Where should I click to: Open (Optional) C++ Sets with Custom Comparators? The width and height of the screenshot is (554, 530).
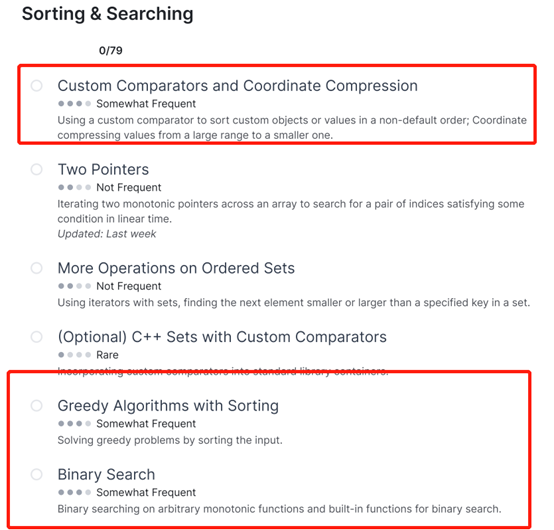(x=222, y=337)
